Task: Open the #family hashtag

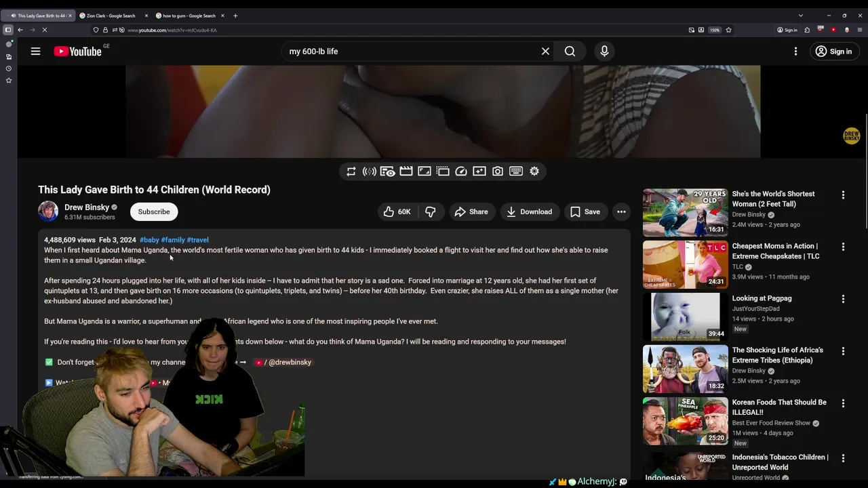Action: pos(173,240)
